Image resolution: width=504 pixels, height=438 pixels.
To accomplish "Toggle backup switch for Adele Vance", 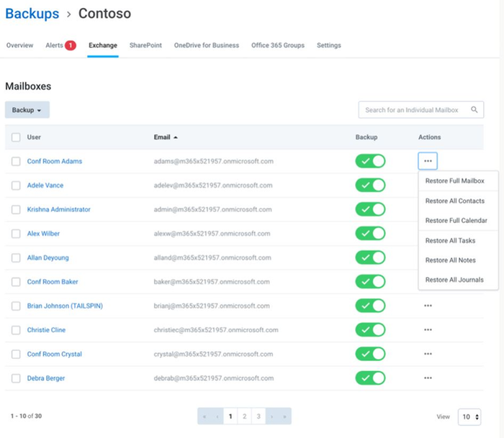I will (370, 186).
